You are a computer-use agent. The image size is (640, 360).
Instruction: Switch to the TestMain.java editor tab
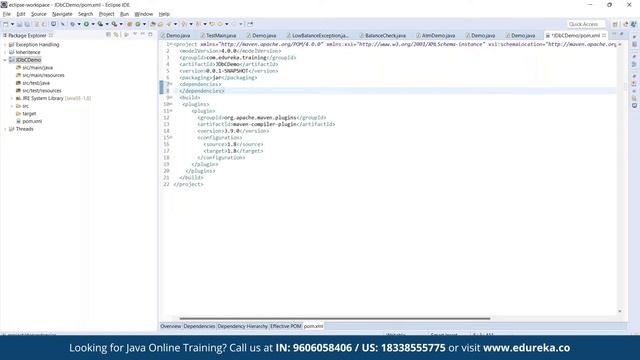(218, 36)
